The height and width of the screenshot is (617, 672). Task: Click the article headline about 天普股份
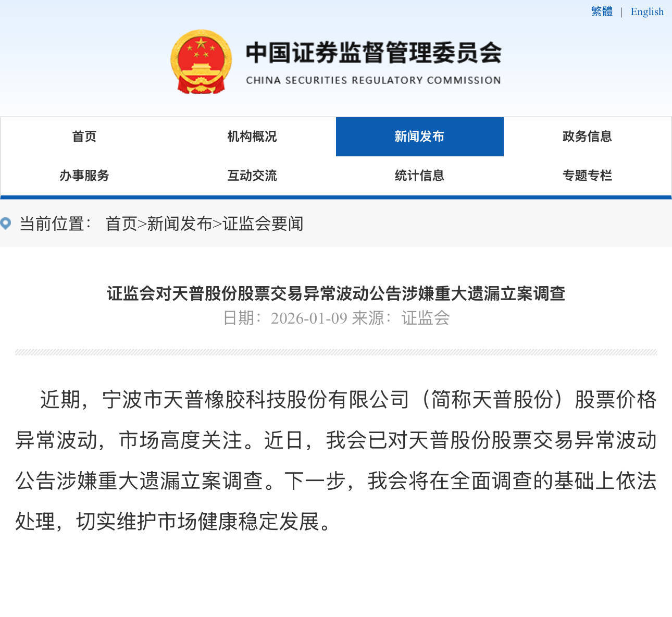tap(336, 294)
